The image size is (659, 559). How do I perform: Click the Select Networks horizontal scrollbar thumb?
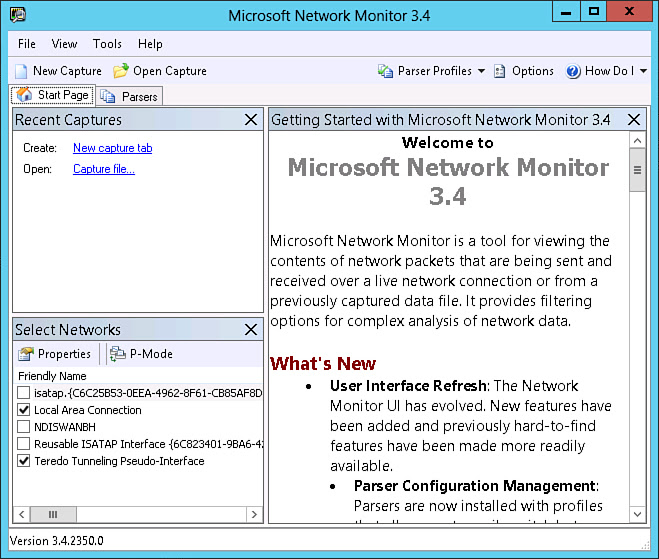(x=53, y=514)
